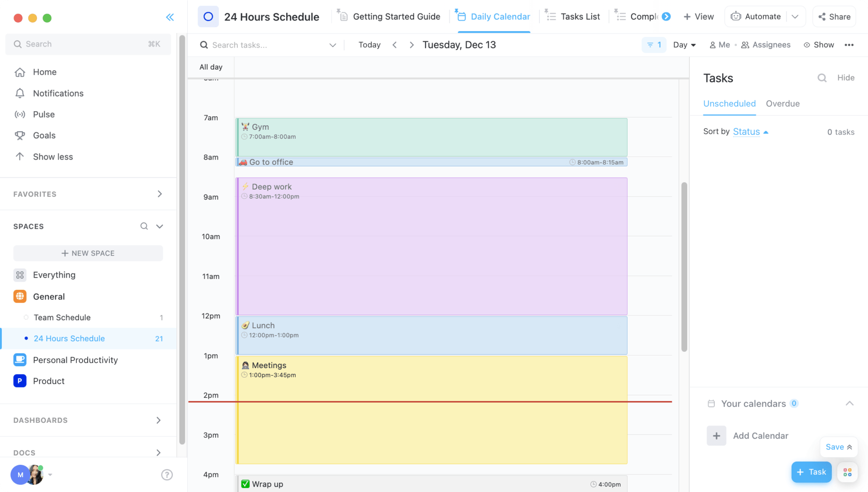Click the ClickUp logo next to 24 Hours Schedule
Viewport: 868px width, 492px height.
(209, 16)
